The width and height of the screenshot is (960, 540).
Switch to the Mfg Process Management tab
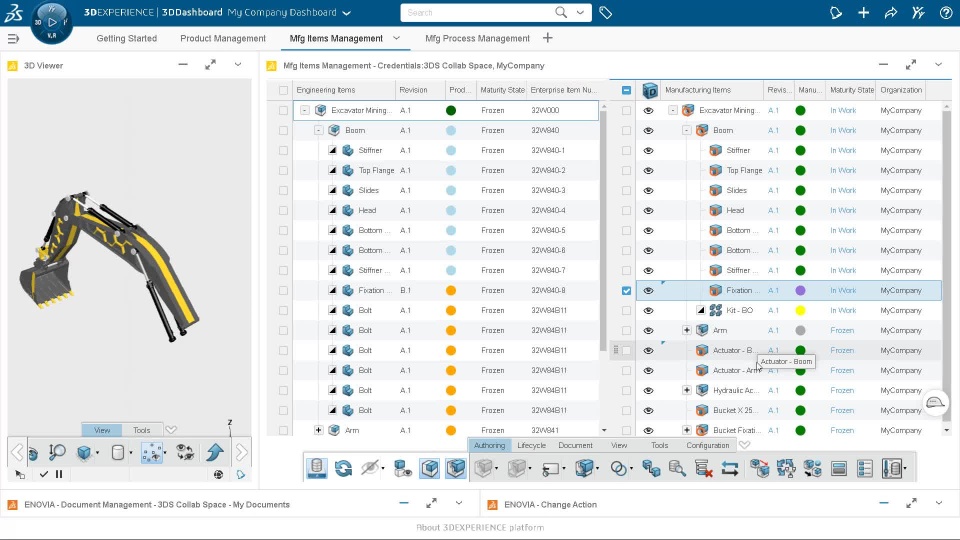[478, 39]
